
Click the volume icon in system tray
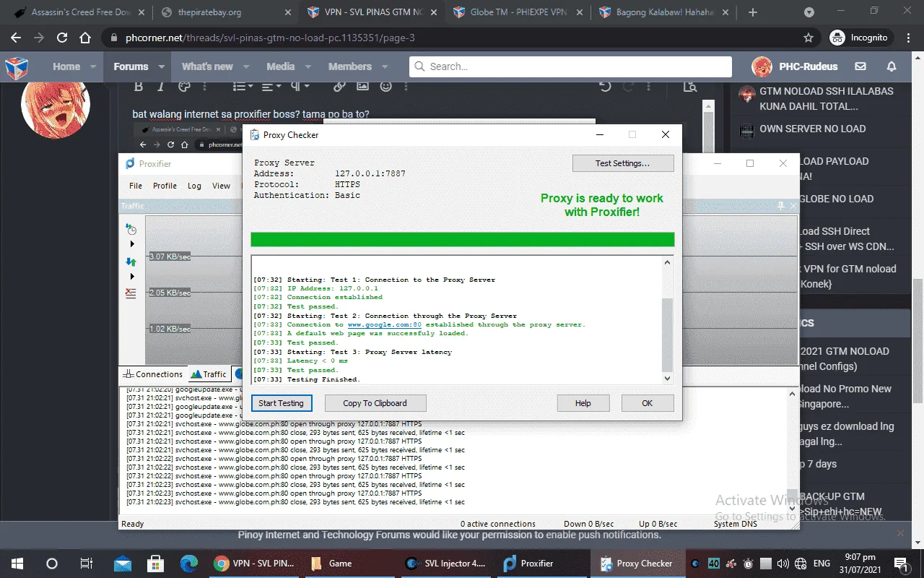pyautogui.click(x=782, y=564)
